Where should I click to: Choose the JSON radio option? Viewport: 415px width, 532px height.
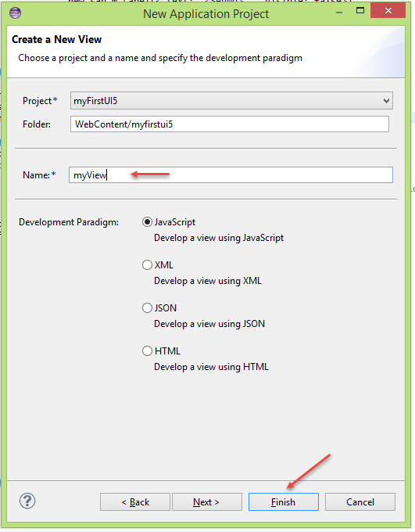pyautogui.click(x=147, y=307)
